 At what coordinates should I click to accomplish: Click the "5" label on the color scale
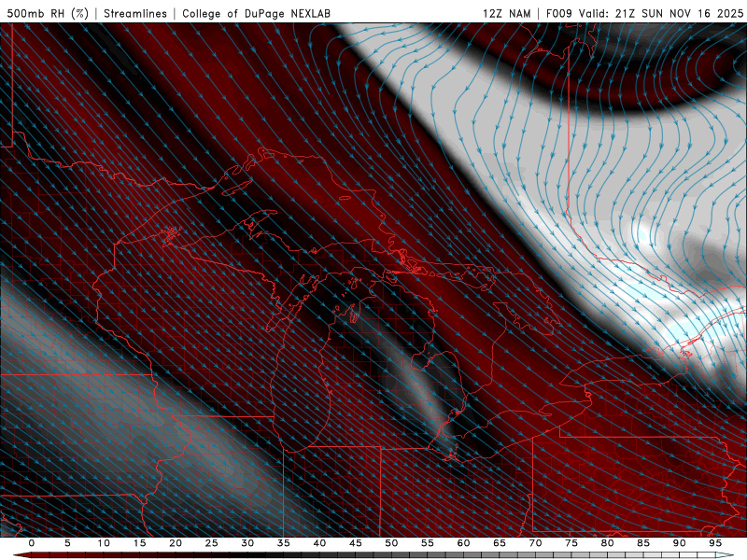point(67,543)
